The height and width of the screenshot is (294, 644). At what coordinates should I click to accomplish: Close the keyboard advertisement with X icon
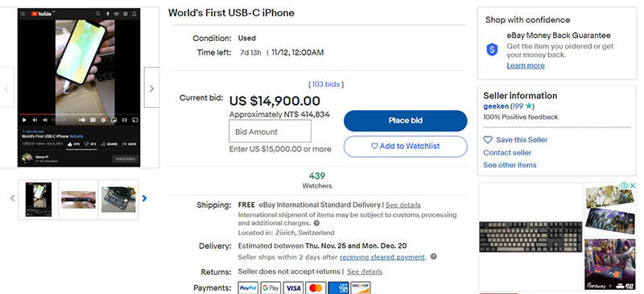click(x=633, y=185)
